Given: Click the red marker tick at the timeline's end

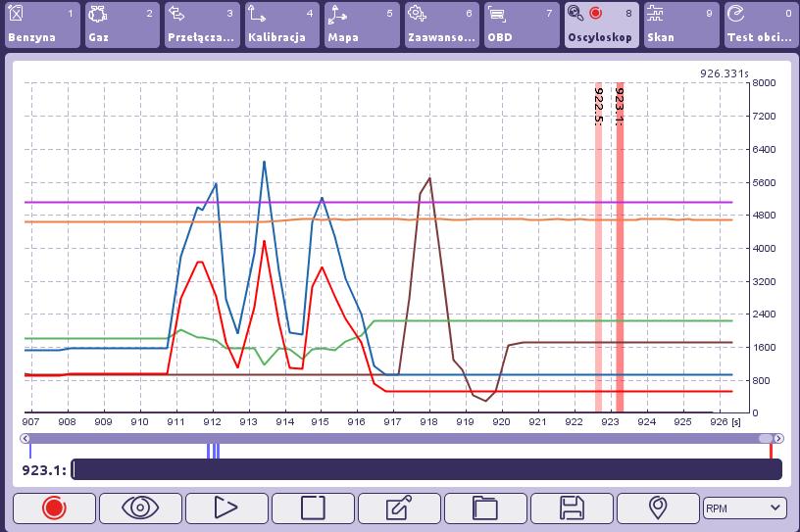Looking at the screenshot, I should click(x=771, y=452).
